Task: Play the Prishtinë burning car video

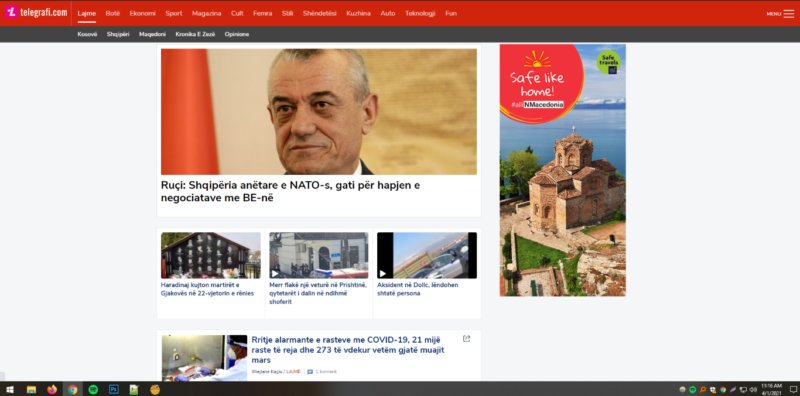Action: [275, 274]
